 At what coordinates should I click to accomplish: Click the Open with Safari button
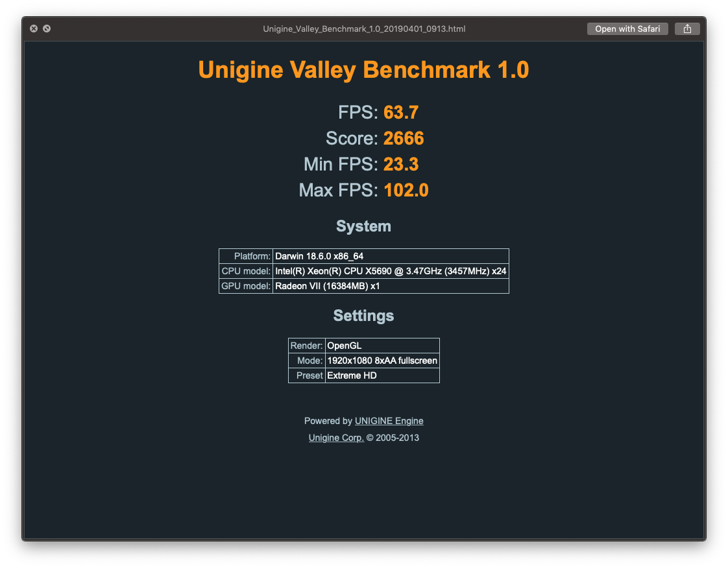click(627, 29)
